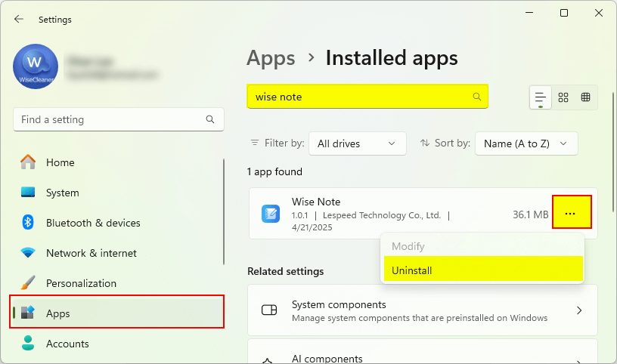Viewport: 617px width, 364px height.
Task: Open Home in the sidebar
Action: coord(118,162)
